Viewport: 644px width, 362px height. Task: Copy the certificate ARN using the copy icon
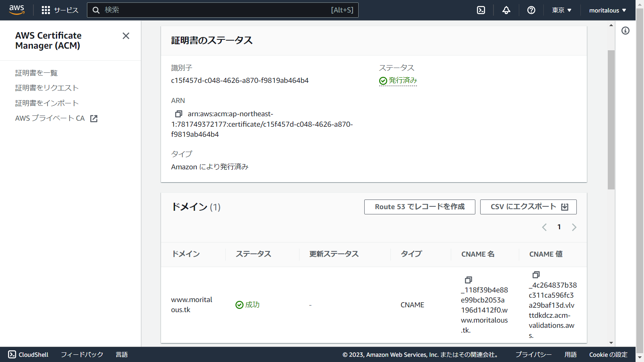point(179,114)
